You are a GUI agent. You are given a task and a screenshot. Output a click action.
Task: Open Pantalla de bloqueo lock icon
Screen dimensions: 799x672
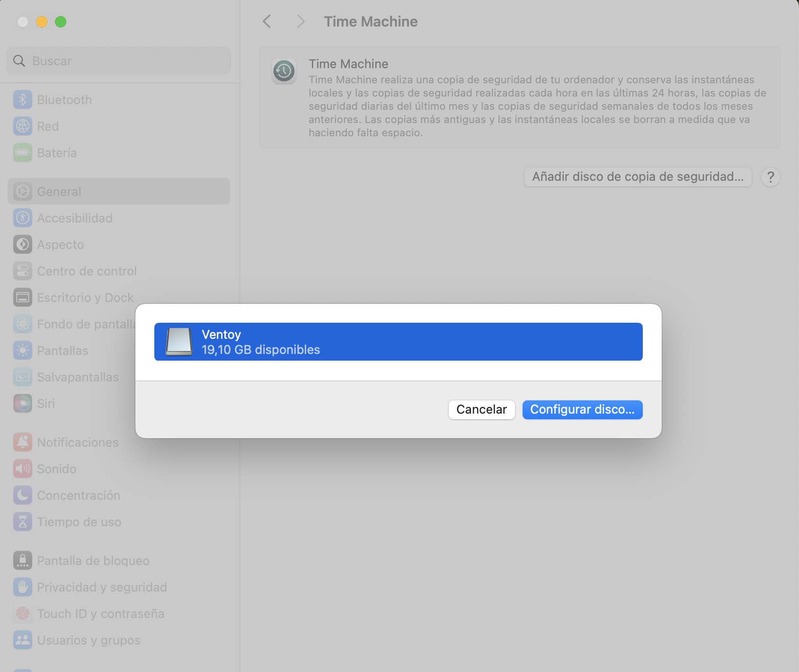click(x=23, y=561)
